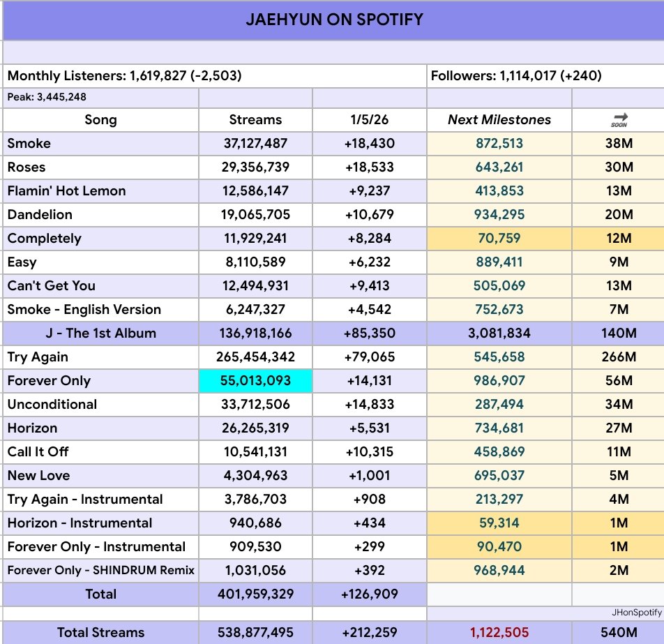Click Unconditional gain +14,833
664x644 pixels.
(x=369, y=405)
